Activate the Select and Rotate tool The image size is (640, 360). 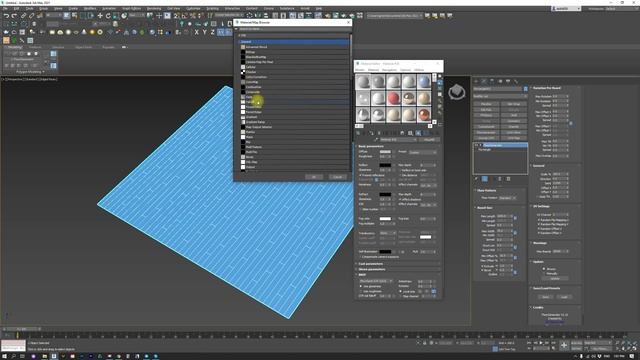(108, 16)
